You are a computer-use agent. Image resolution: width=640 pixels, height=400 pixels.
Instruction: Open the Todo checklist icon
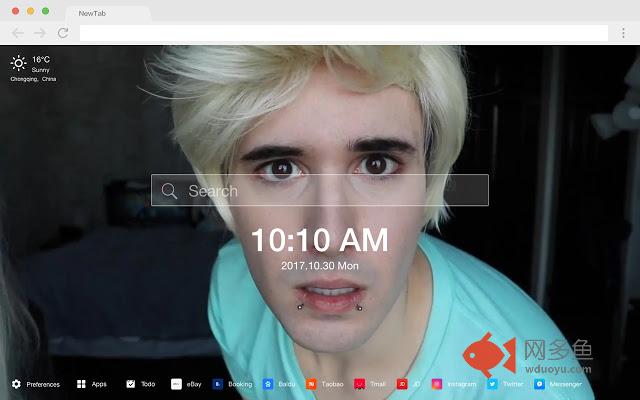pos(131,384)
